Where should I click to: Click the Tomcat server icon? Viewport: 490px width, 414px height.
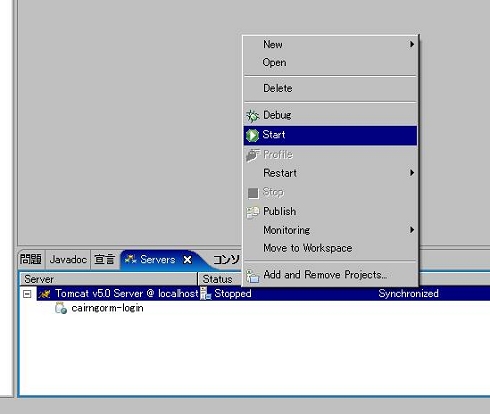(x=45, y=294)
